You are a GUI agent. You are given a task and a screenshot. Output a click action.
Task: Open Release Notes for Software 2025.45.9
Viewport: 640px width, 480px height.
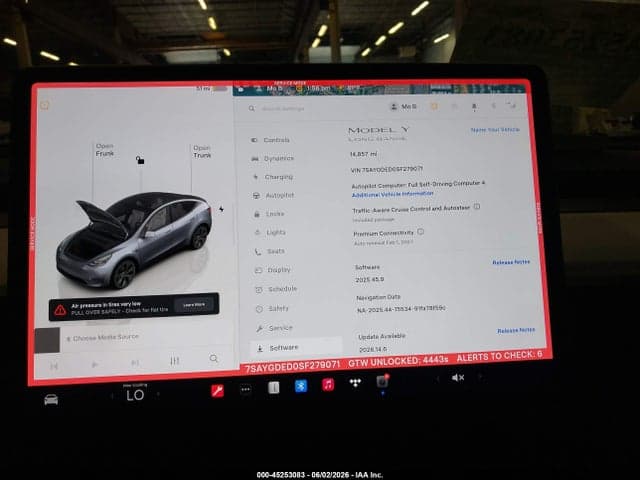coord(511,262)
